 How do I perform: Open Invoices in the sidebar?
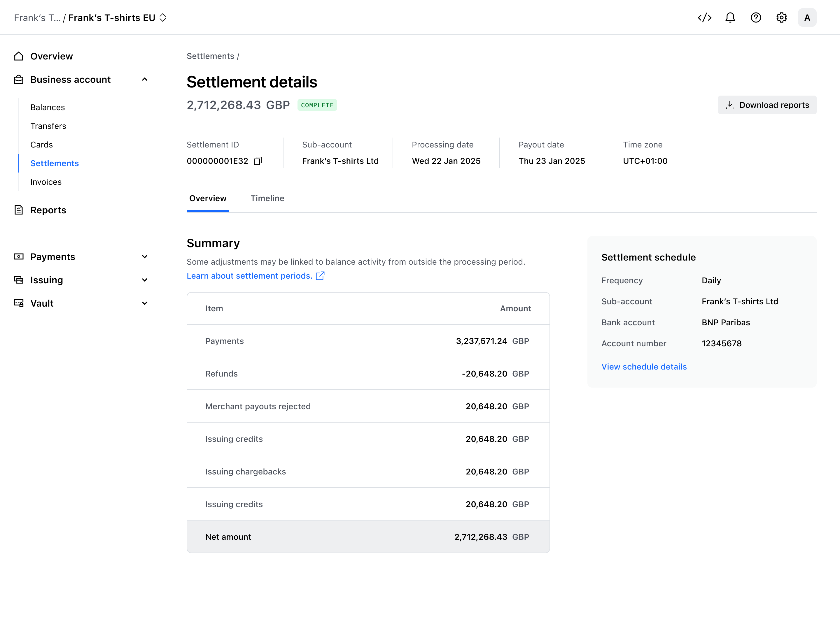tap(46, 182)
